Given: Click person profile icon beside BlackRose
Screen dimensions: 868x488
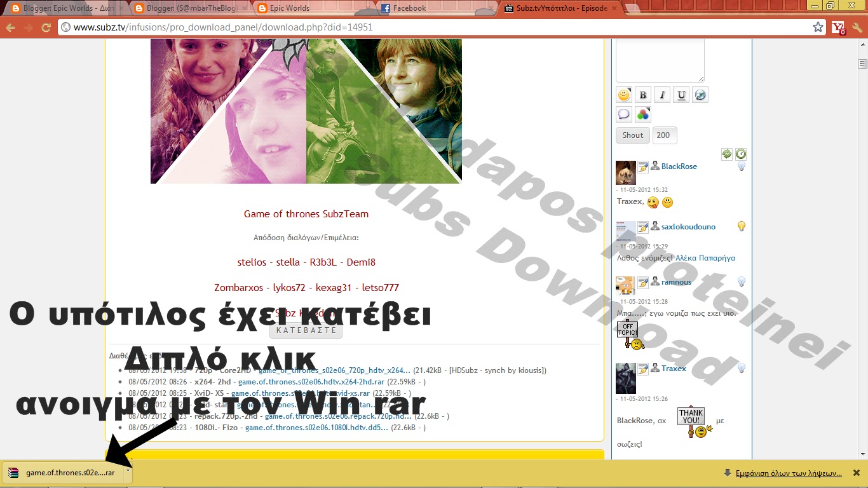Looking at the screenshot, I should pos(654,166).
